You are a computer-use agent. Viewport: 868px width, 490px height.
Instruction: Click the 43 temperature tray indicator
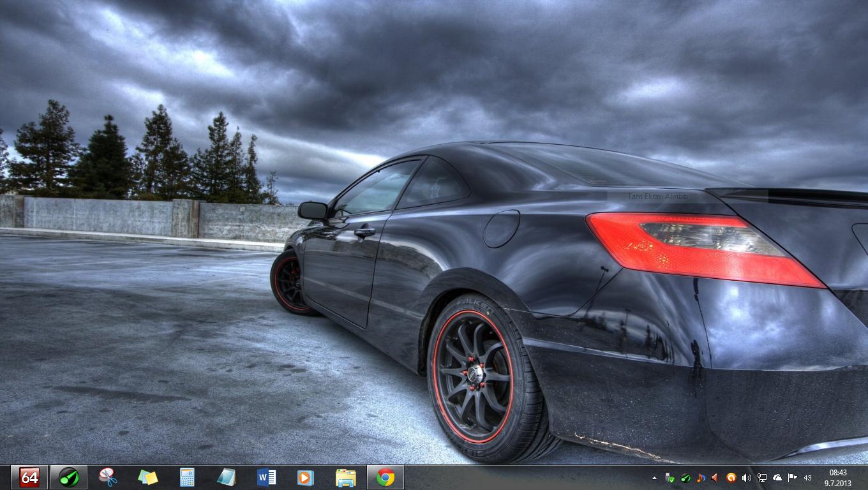coord(808,478)
